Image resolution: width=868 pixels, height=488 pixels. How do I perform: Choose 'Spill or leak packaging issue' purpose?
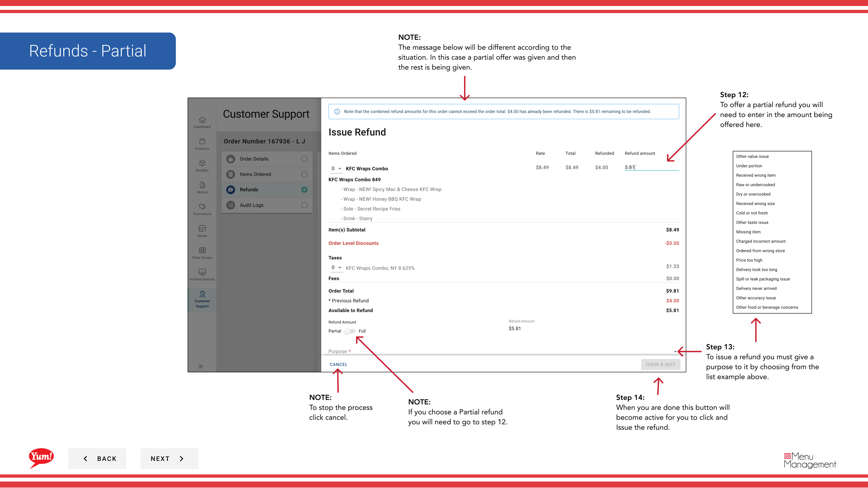pyautogui.click(x=763, y=279)
